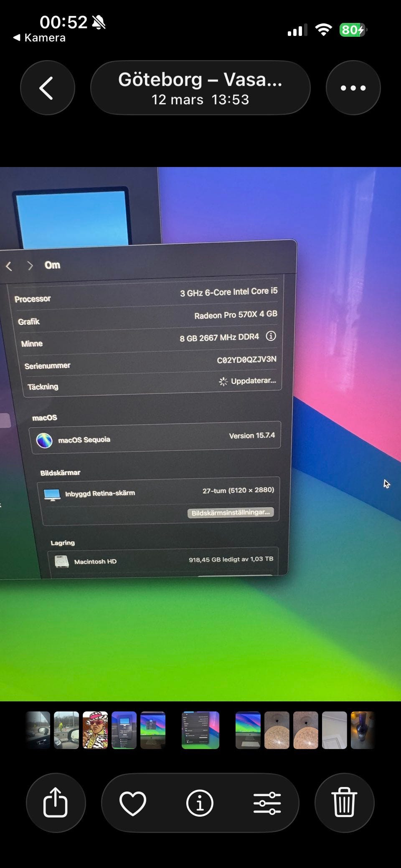Click the Version 15.7.4 text
This screenshot has height=868, width=401.
(x=252, y=435)
